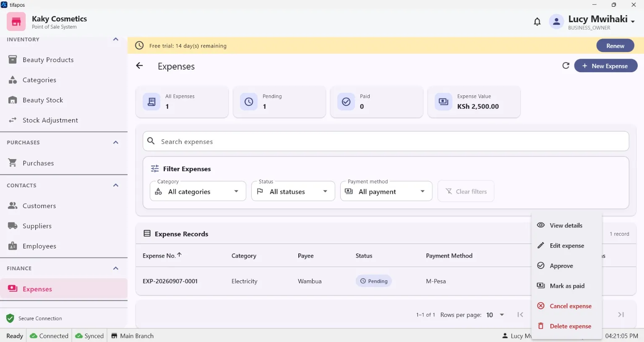The width and height of the screenshot is (644, 342).
Task: Click the Renew trial button
Action: click(615, 46)
